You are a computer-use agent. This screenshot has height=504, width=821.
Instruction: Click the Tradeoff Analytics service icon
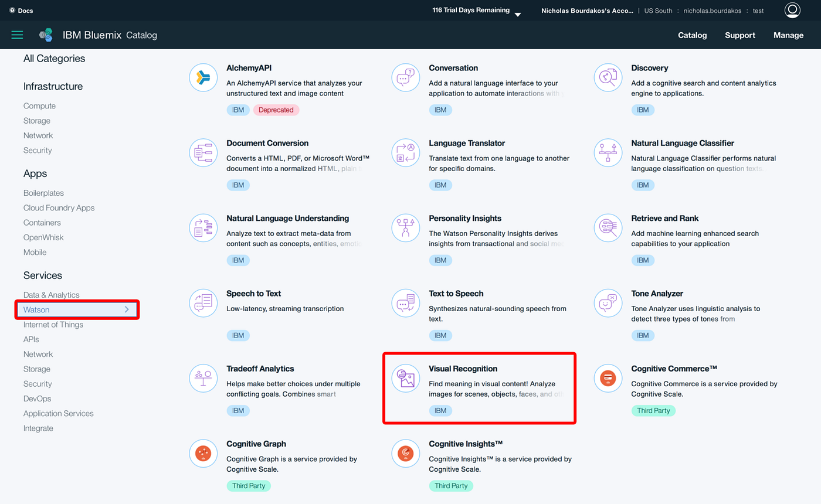(203, 378)
